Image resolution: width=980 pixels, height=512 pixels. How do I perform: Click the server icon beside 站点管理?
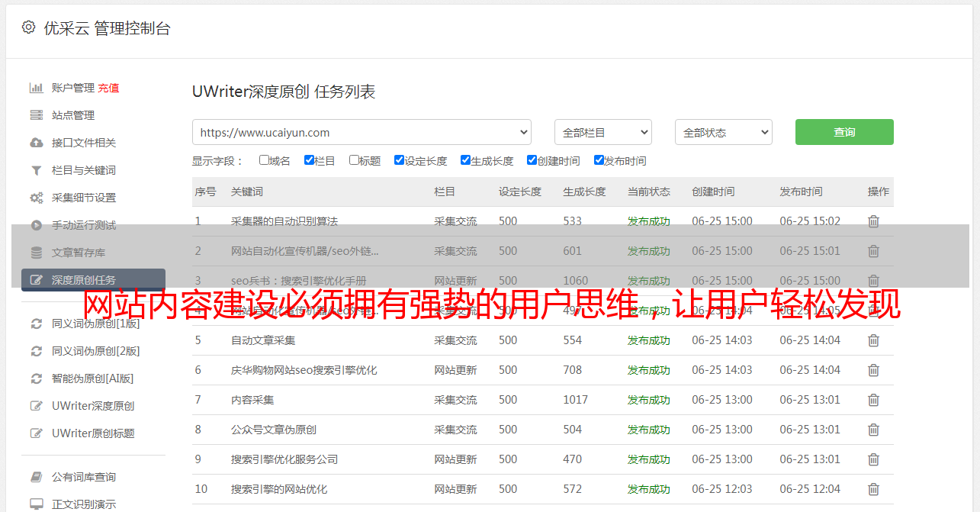click(36, 115)
